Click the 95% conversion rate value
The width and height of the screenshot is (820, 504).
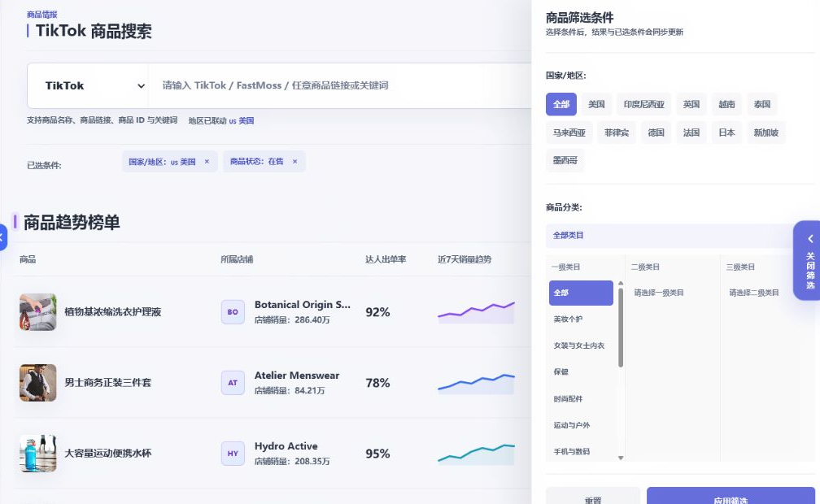click(377, 454)
